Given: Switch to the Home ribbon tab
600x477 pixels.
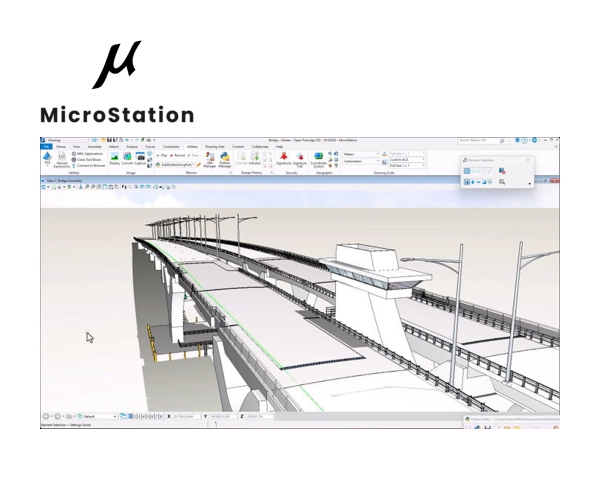Looking at the screenshot, I should pyautogui.click(x=61, y=147).
